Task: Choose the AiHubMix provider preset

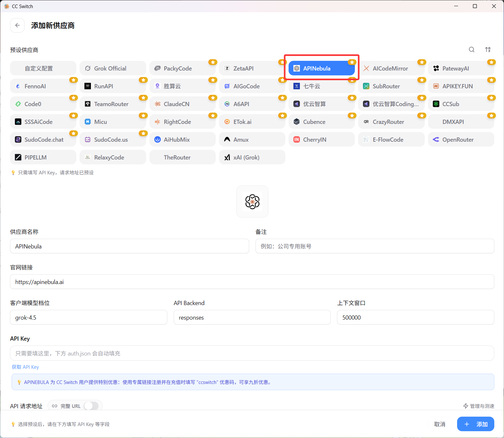Action: pos(182,139)
